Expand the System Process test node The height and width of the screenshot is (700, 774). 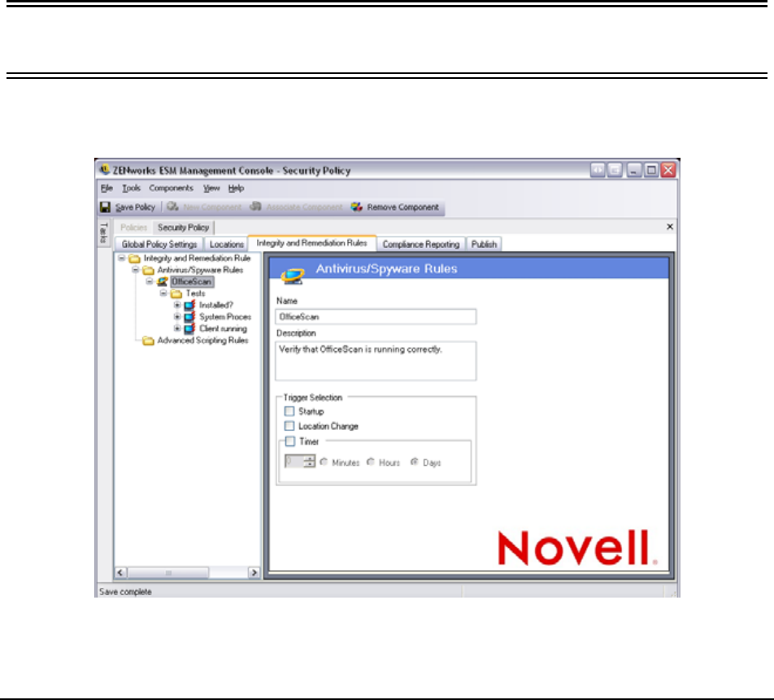[x=177, y=317]
